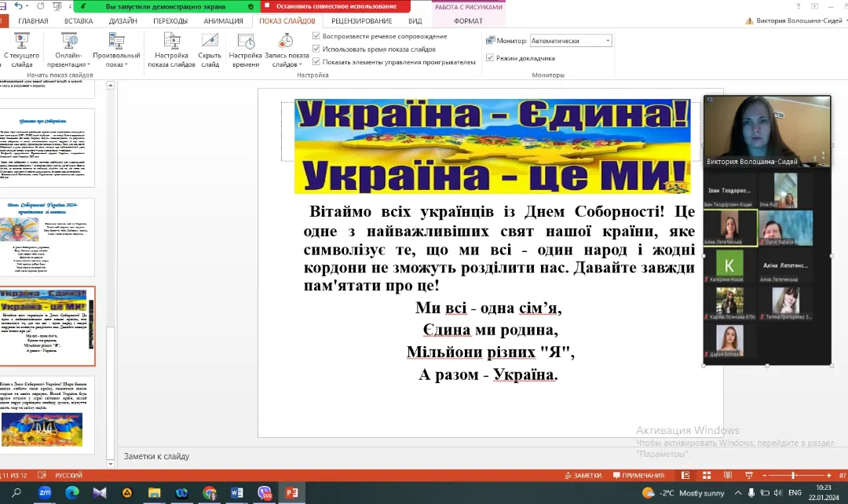Disable Presenter View checkbox
The image size is (848, 504).
(x=490, y=57)
